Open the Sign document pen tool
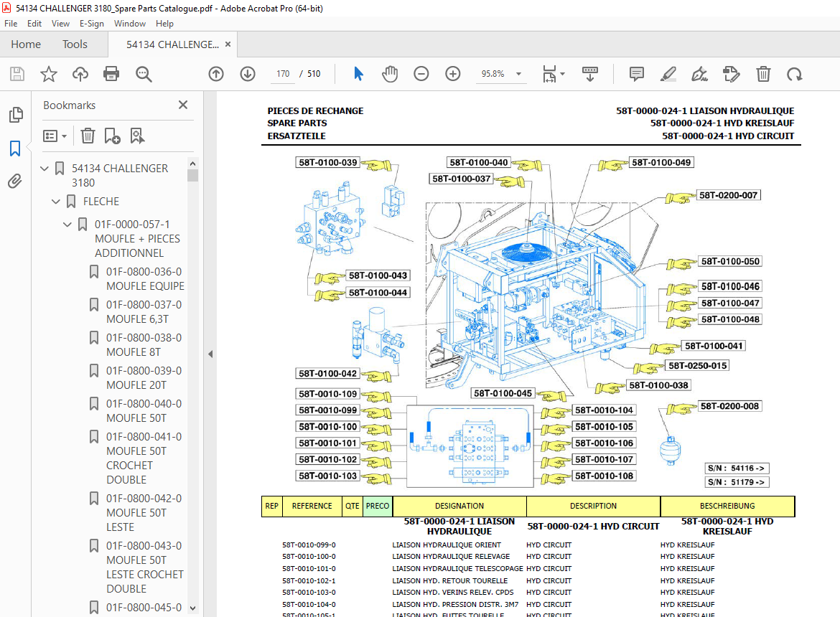Image resolution: width=840 pixels, height=617 pixels. [x=700, y=74]
